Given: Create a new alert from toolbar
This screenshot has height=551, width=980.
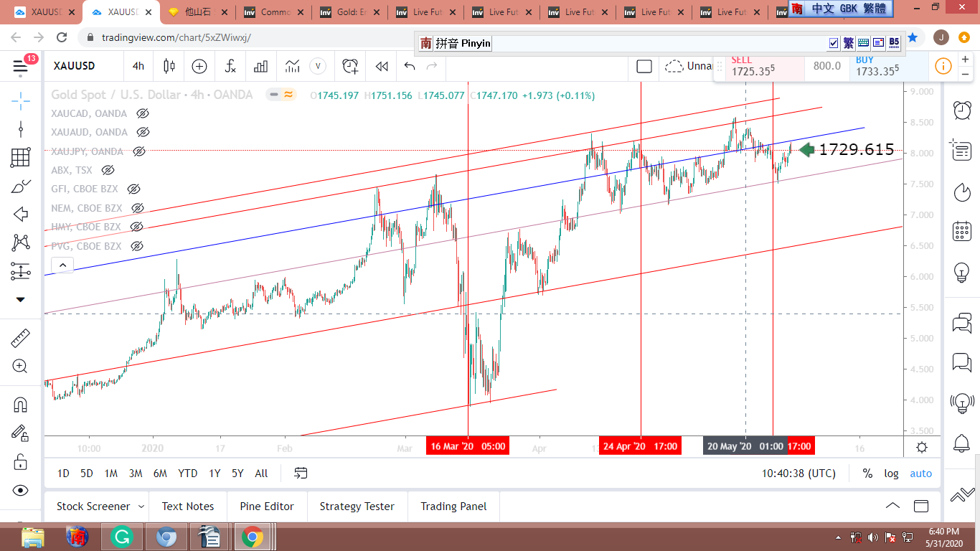Looking at the screenshot, I should click(x=350, y=67).
